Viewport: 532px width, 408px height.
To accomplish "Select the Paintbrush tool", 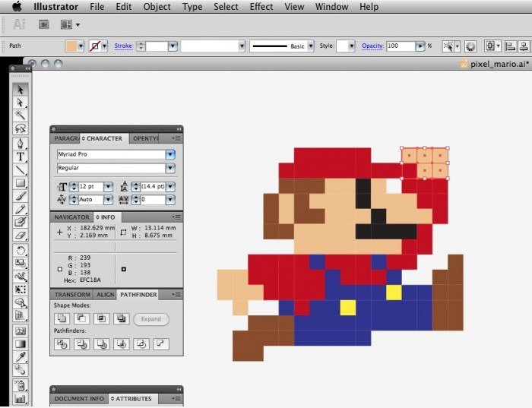I will coord(21,196).
